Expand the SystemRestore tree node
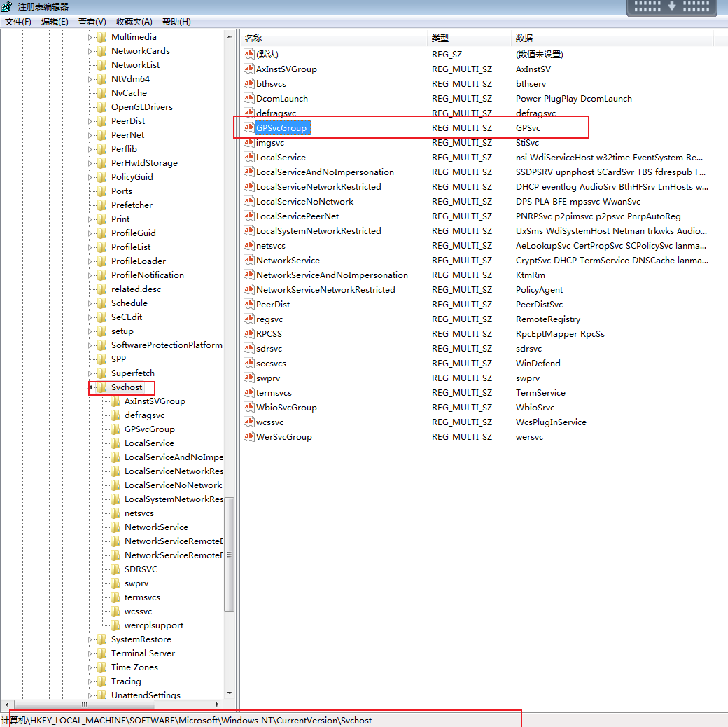This screenshot has width=728, height=727. (x=90, y=639)
